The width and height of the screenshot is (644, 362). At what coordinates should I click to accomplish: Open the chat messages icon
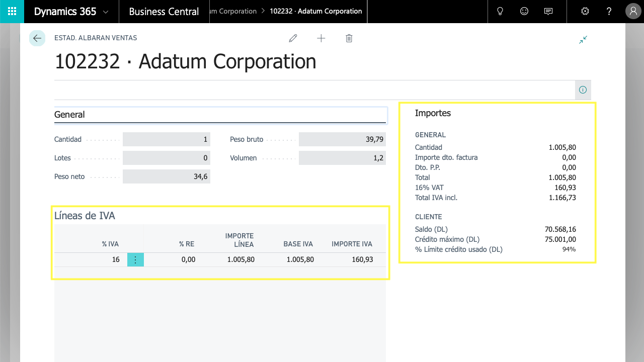tap(548, 12)
